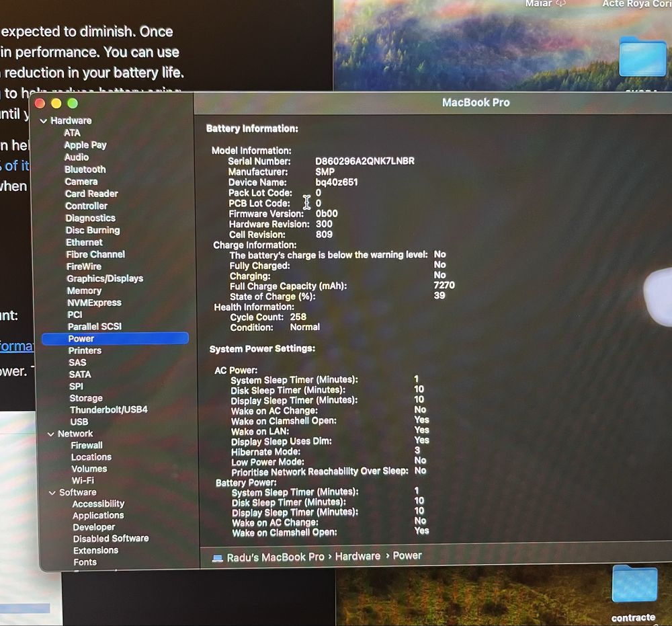This screenshot has width=672, height=626.
Task: Open NVMExpress entry
Action: [x=94, y=303]
